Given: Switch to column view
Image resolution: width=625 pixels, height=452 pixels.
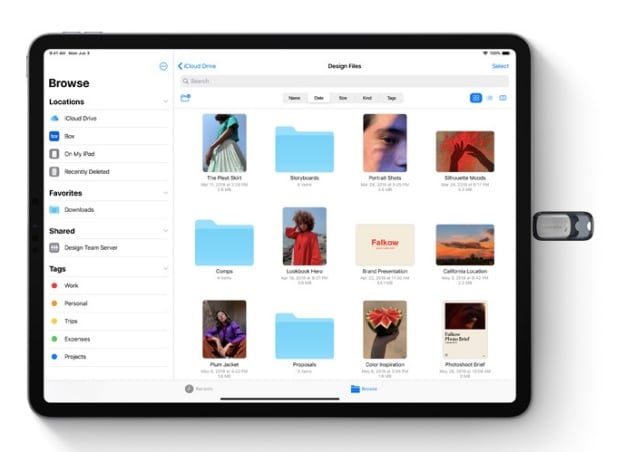Looking at the screenshot, I should (503, 98).
